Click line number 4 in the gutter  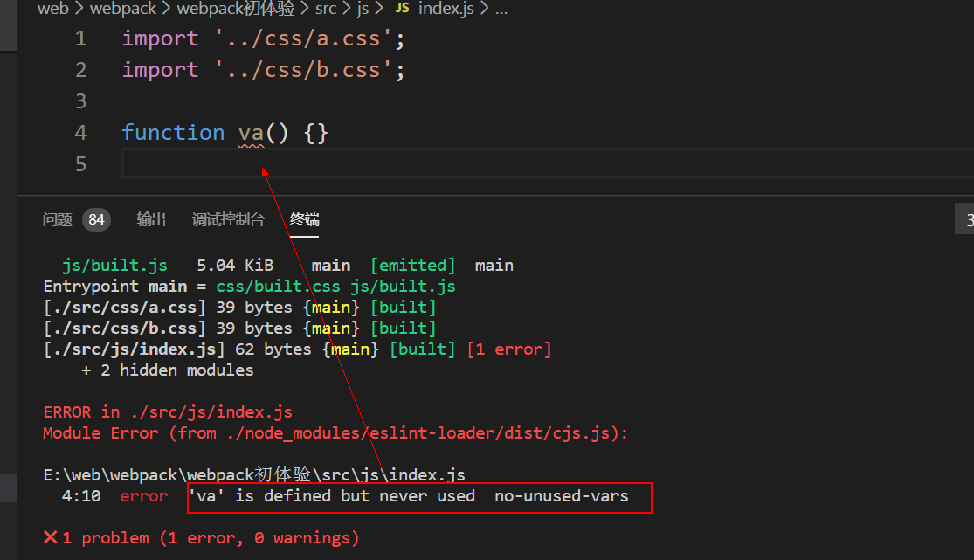point(80,133)
